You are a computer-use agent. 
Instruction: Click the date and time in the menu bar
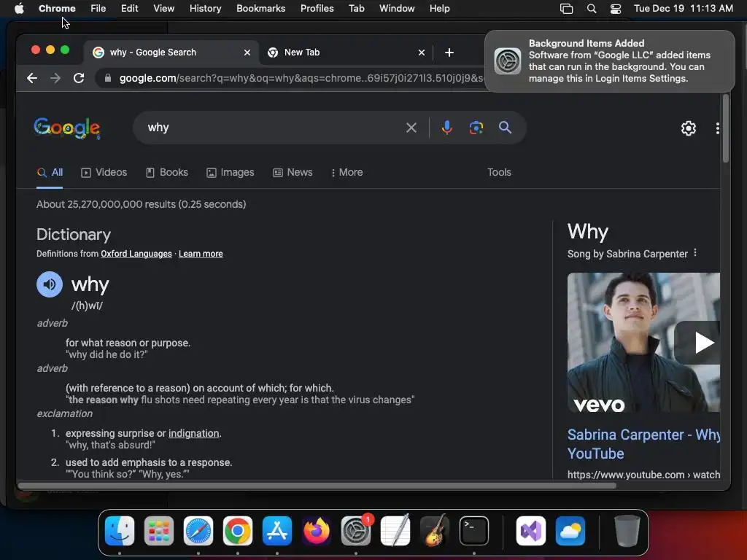683,9
